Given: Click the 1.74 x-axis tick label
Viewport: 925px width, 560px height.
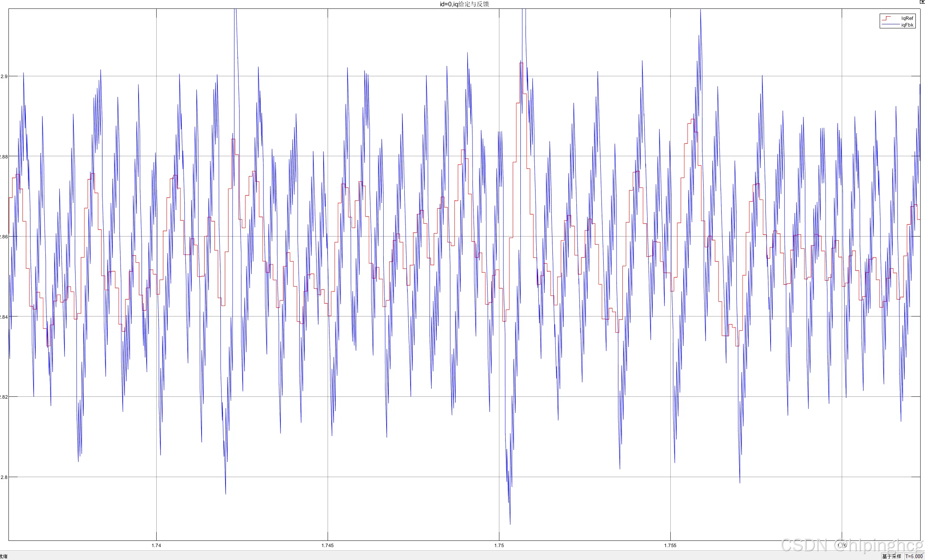Looking at the screenshot, I should pyautogui.click(x=156, y=545).
